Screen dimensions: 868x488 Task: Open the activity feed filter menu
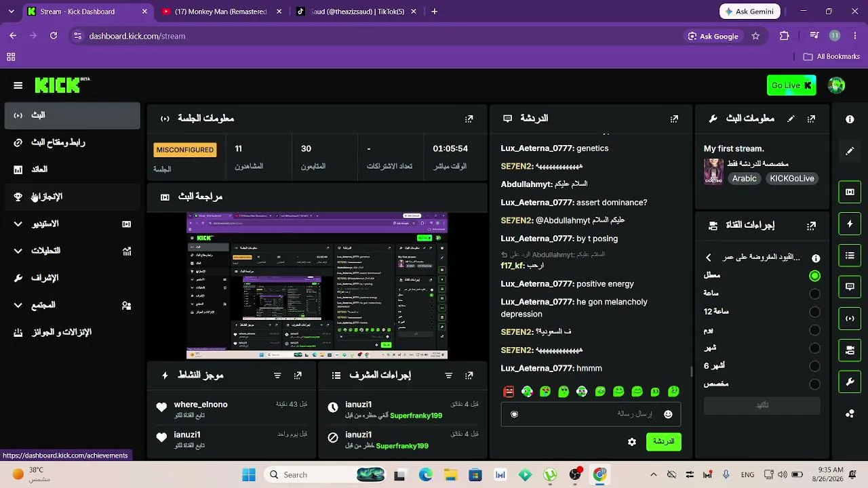pyautogui.click(x=277, y=375)
